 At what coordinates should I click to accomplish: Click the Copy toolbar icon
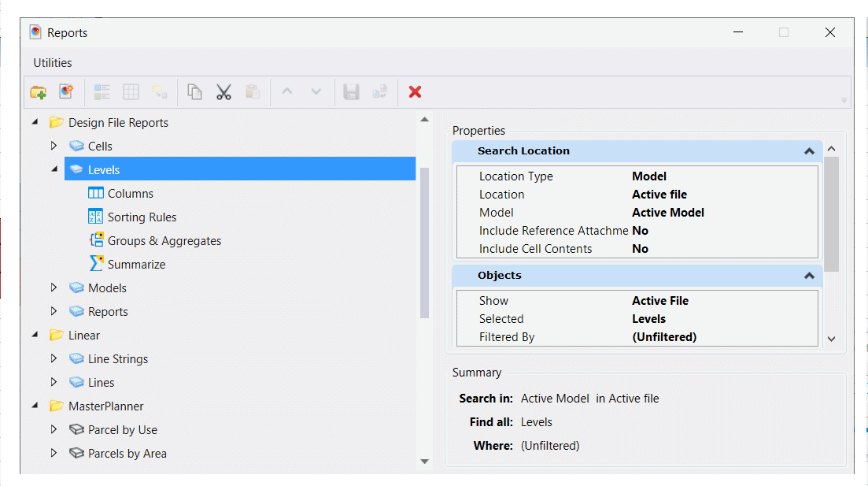(x=194, y=92)
